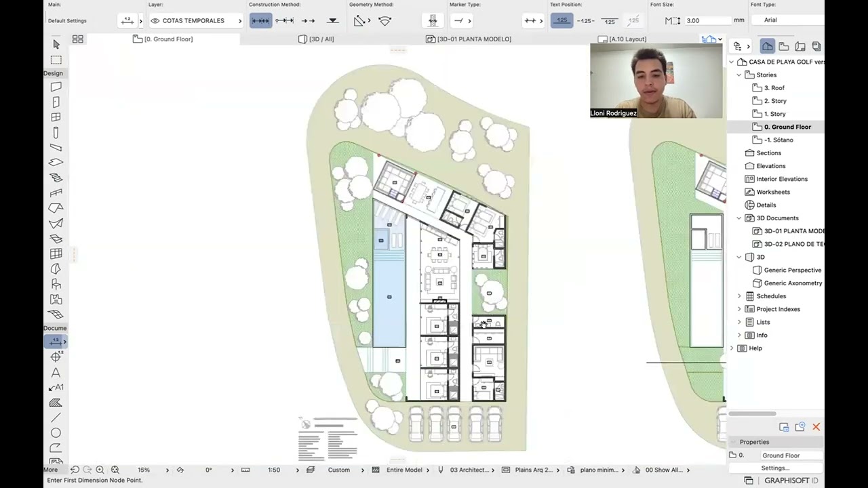This screenshot has width=868, height=488.
Task: Select text position above line (highlighted 125)
Action: [x=561, y=21]
